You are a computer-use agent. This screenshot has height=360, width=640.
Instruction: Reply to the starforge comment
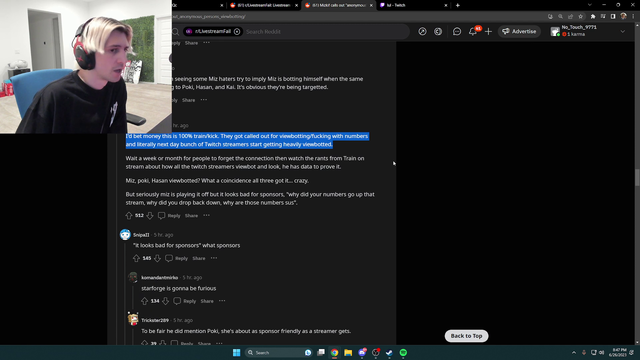185,301
